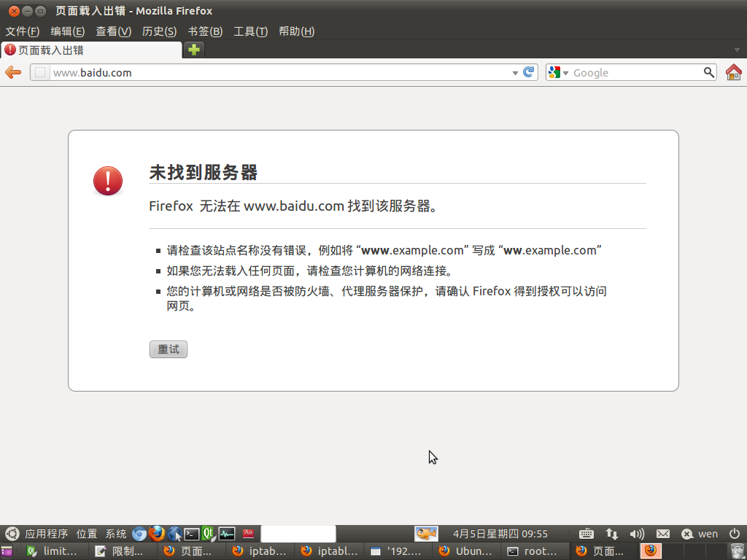The height and width of the screenshot is (560, 747).
Task: Switch to the 限制... taskbar window
Action: point(122,551)
